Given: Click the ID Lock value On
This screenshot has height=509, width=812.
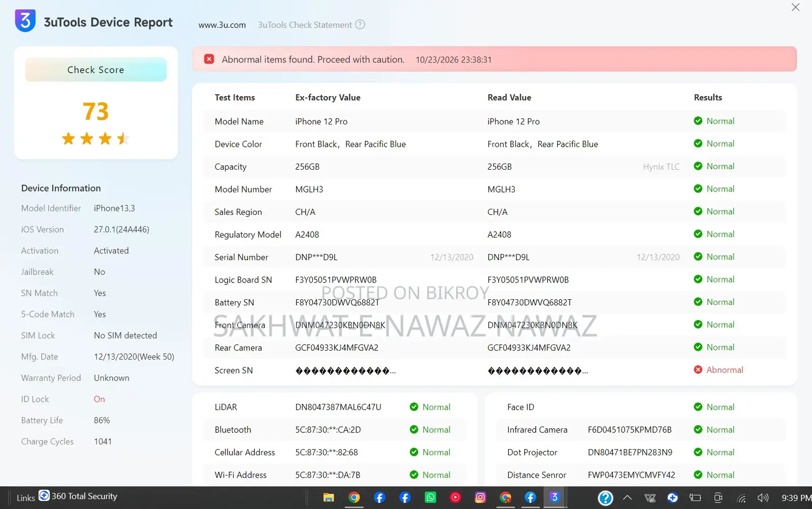Looking at the screenshot, I should pos(100,399).
